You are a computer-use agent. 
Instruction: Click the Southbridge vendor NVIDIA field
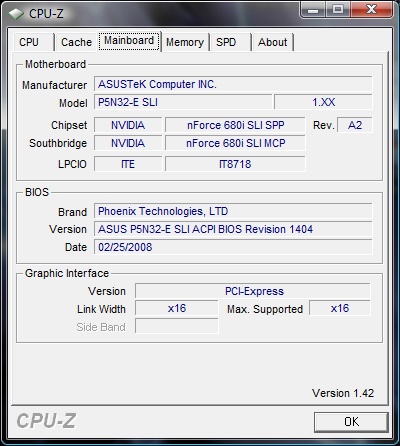[x=128, y=143]
